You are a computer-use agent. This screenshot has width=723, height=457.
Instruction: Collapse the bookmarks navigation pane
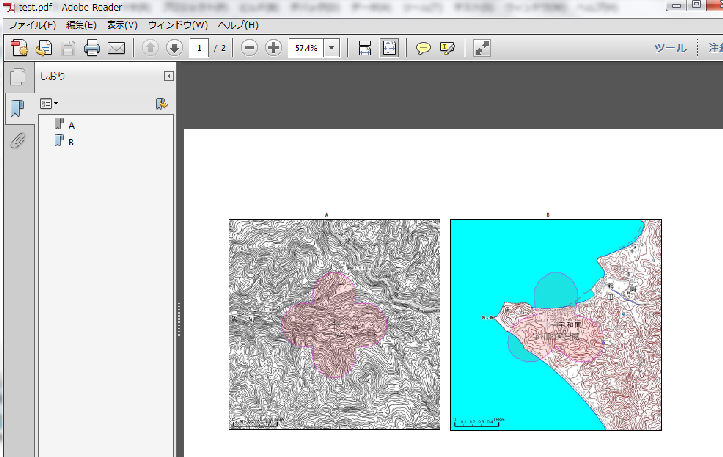[x=169, y=76]
